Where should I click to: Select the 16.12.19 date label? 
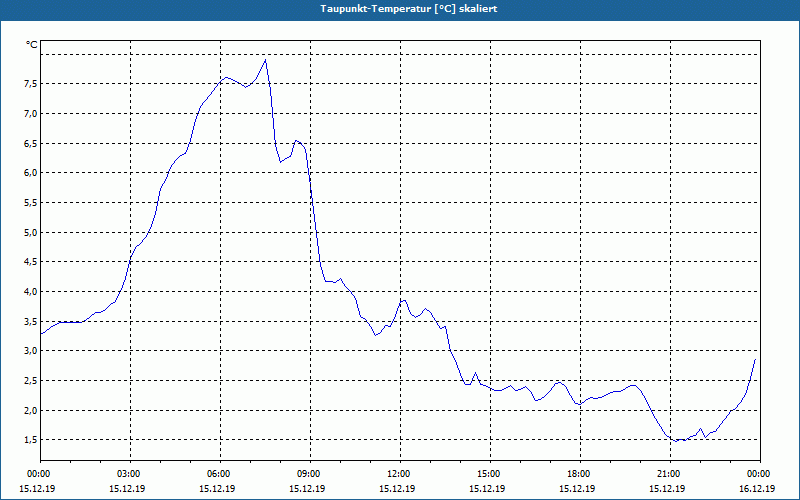tap(757, 489)
